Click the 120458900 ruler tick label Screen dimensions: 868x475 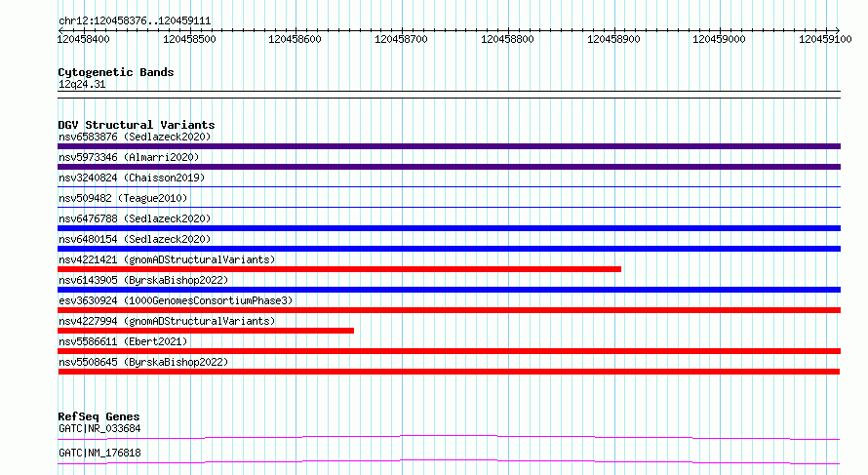613,39
